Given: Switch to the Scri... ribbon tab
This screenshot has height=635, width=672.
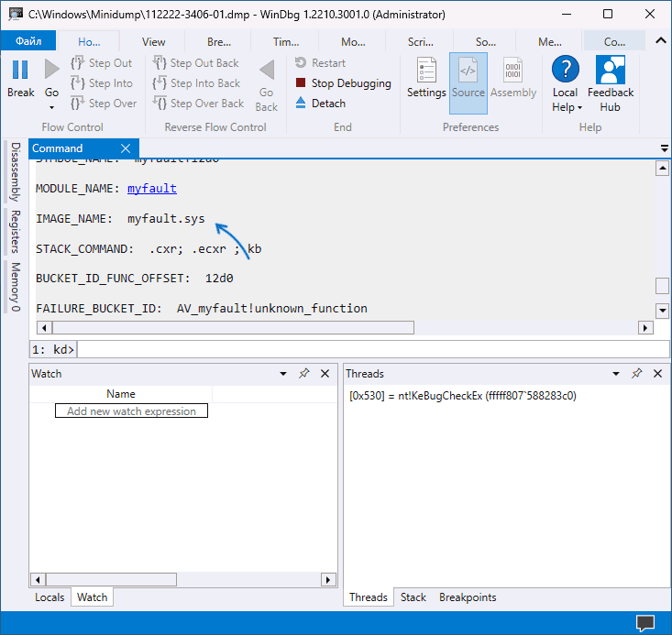Looking at the screenshot, I should point(421,41).
